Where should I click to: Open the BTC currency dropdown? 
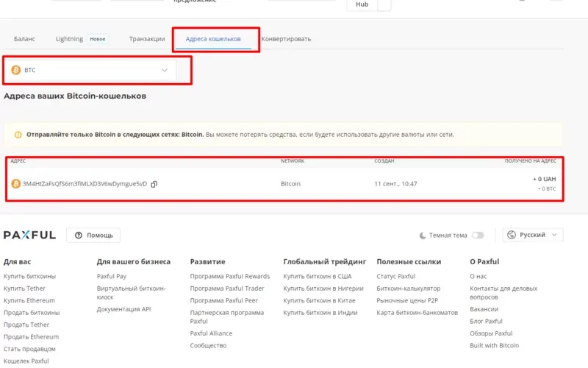point(90,70)
